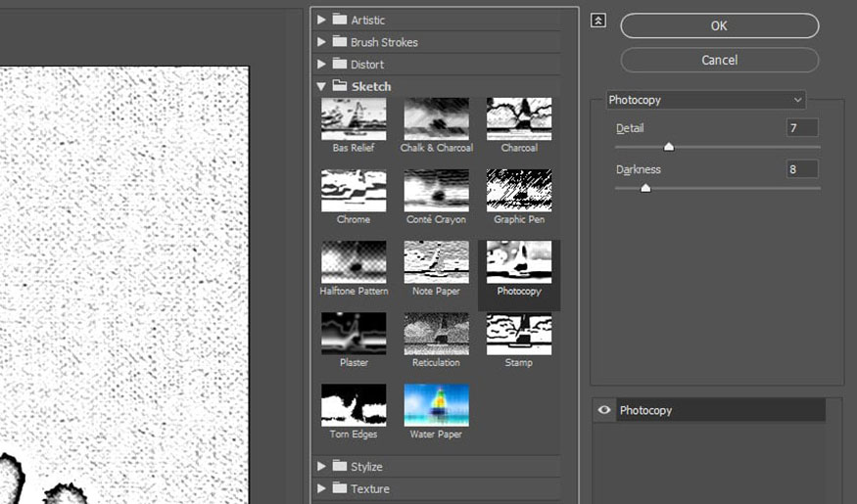Image resolution: width=857 pixels, height=504 pixels.
Task: Choose the Chalk & Charcoal filter thumbnail
Action: [436, 119]
